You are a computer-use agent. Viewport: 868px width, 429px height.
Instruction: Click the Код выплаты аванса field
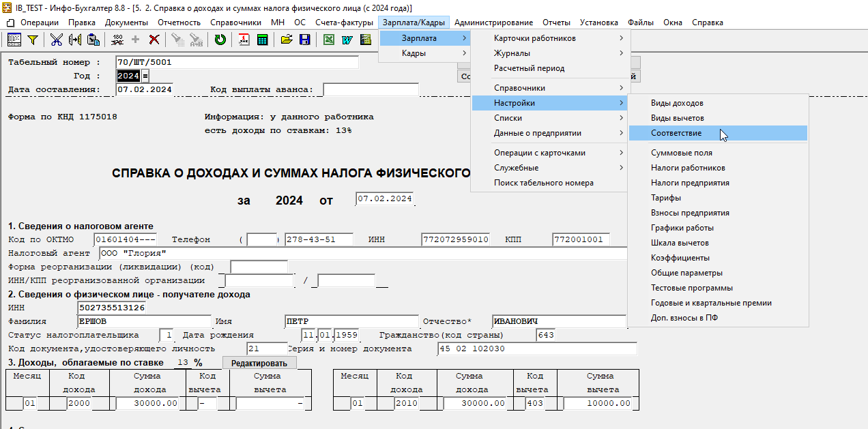tap(371, 89)
